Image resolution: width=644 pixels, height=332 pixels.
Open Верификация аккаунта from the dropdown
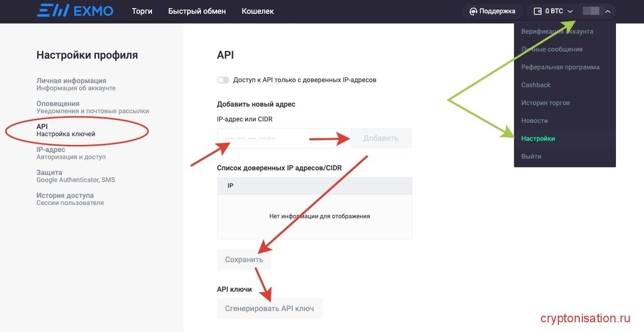pyautogui.click(x=557, y=31)
